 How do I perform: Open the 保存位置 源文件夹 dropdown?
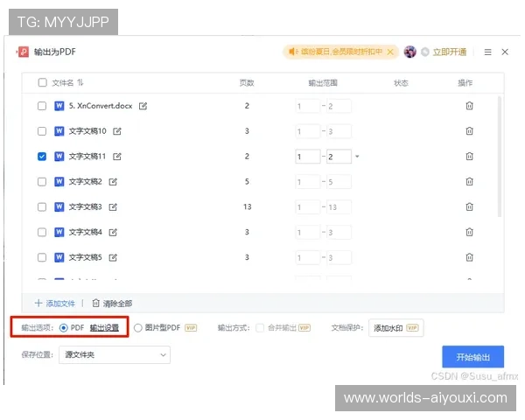pos(115,355)
